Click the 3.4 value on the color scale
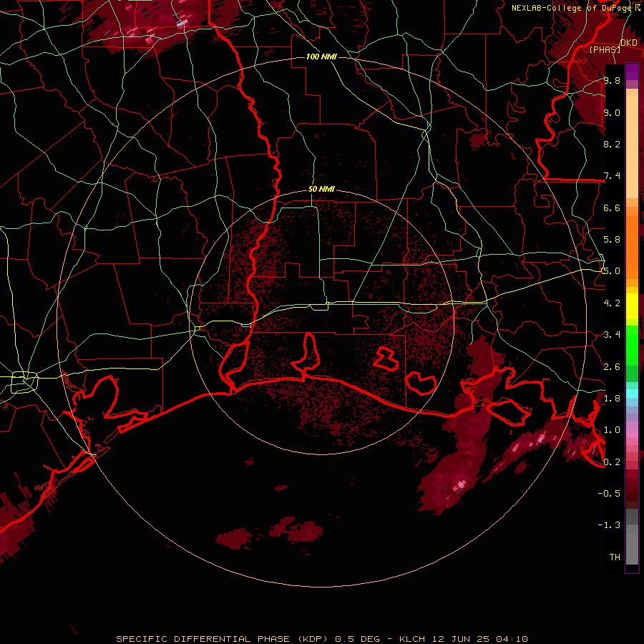The height and width of the screenshot is (644, 644). point(612,334)
